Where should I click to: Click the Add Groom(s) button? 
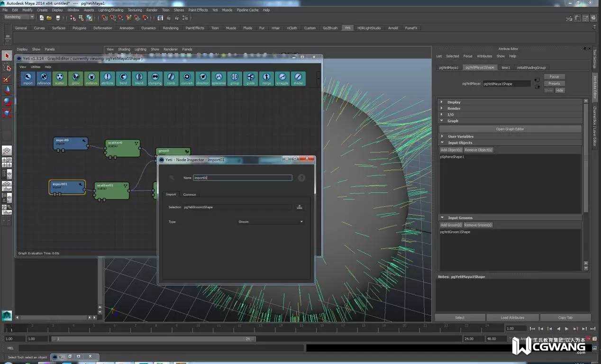point(451,225)
